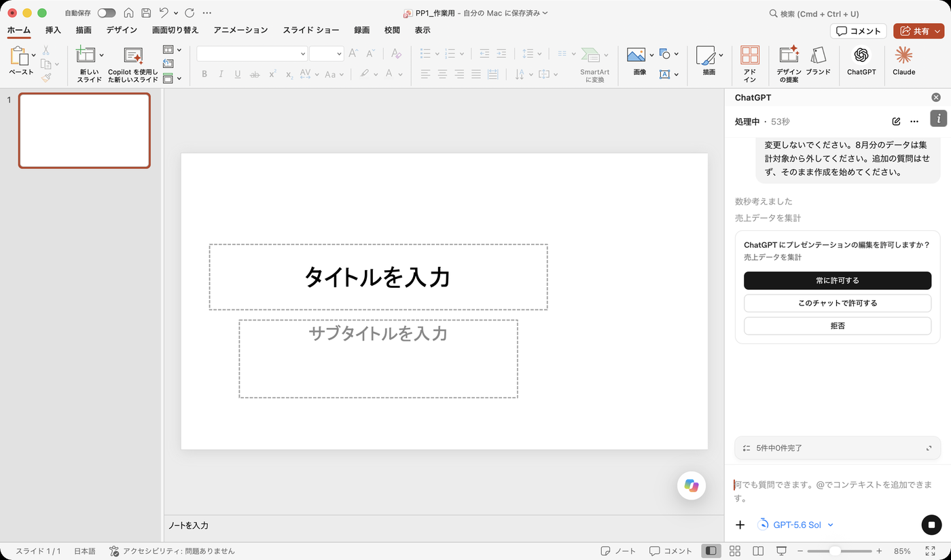Create a slide with Copilot icon
Viewport: 951px width, 560px height.
(133, 56)
